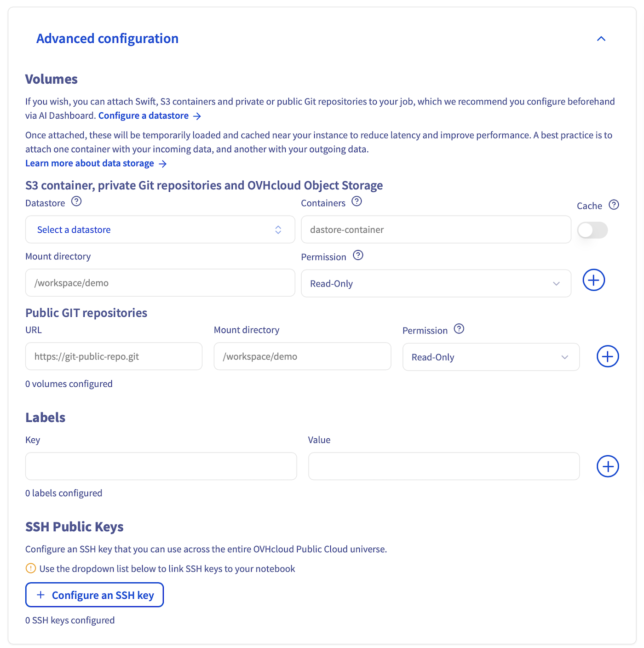Viewport: 644px width, 648px height.
Task: Open the Cache help tooltip
Action: pyautogui.click(x=614, y=205)
